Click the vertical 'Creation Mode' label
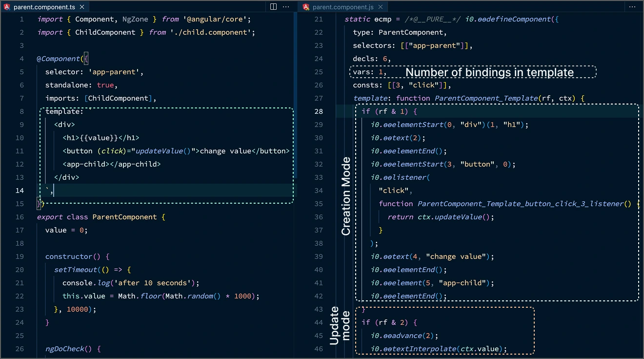Viewport: 644px width, 359px height. [346, 196]
